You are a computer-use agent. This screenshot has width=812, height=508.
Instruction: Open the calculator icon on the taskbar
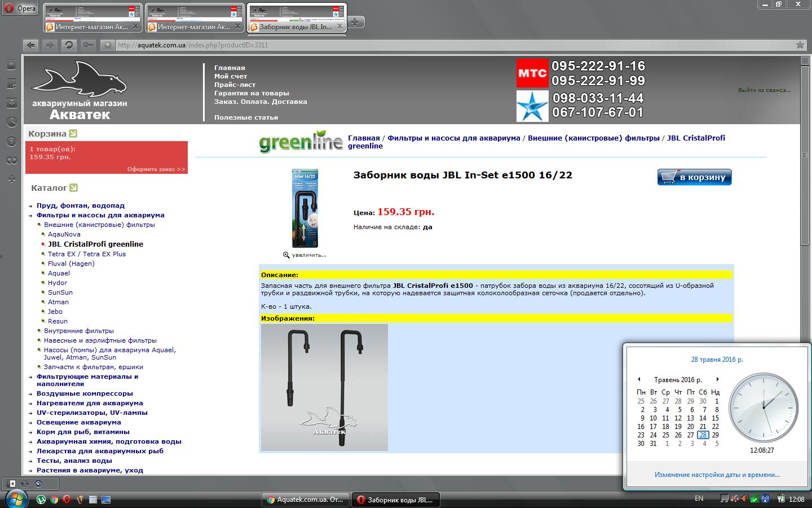pyautogui.click(x=93, y=500)
